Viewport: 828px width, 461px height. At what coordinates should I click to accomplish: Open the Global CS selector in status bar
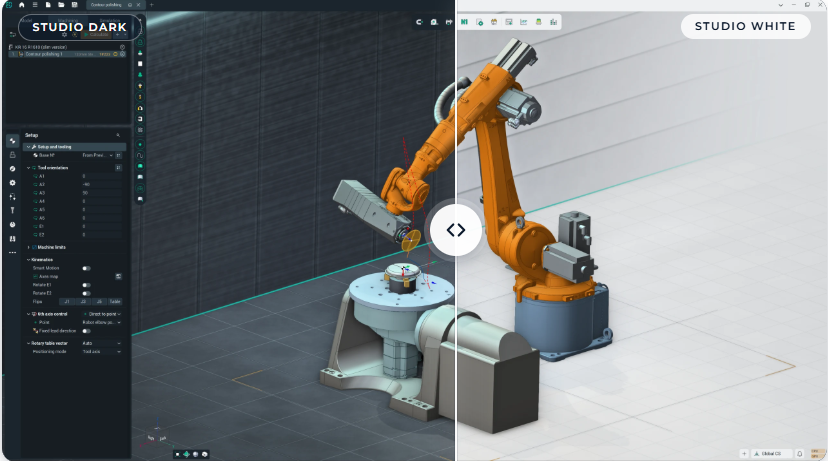[x=771, y=454]
